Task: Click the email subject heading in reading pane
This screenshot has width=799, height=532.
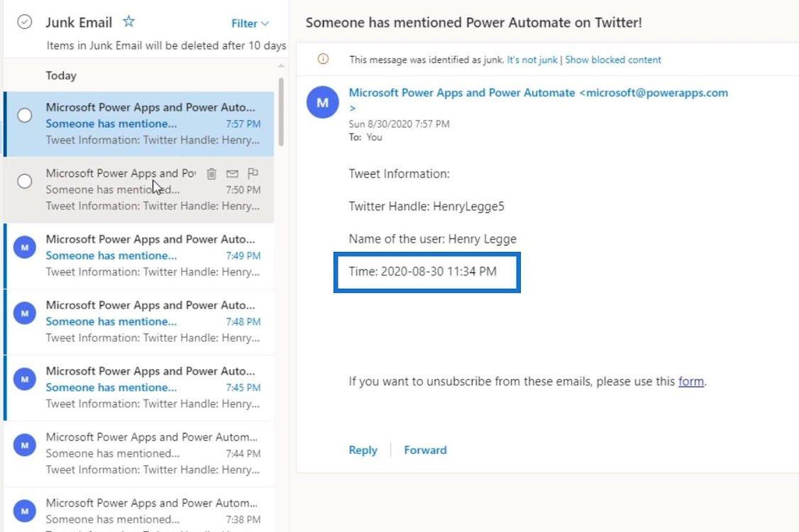Action: pos(474,23)
